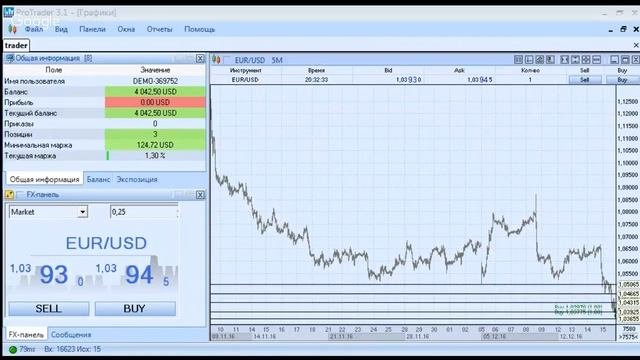Toggle the checkbox before EUR/USD chart title
Screen dimensions: 640x360
[x=227, y=60]
